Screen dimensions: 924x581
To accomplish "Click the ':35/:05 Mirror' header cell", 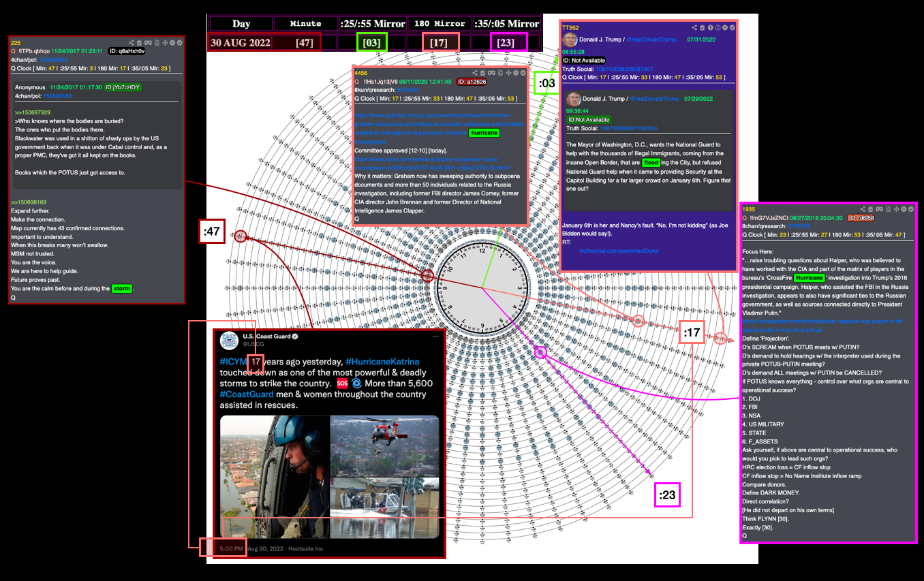I will point(506,24).
